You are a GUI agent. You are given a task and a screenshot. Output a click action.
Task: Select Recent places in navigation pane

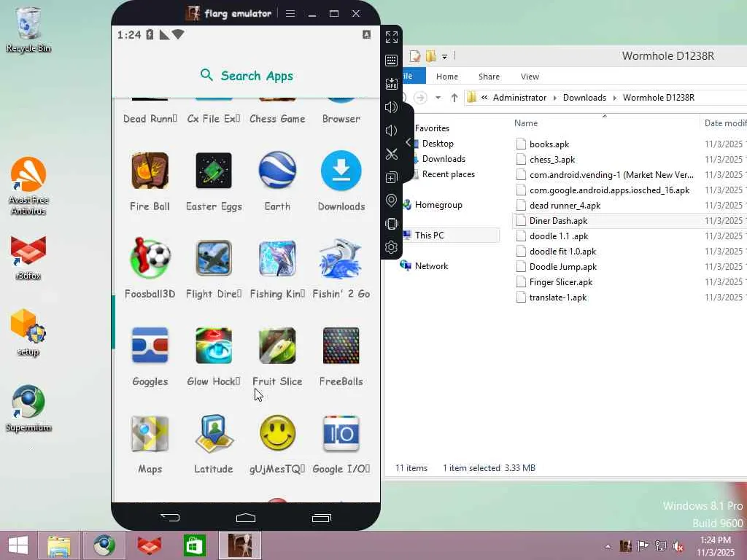[449, 174]
